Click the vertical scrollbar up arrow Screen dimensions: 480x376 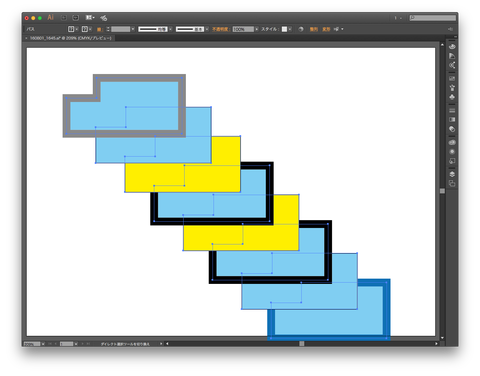[442, 45]
